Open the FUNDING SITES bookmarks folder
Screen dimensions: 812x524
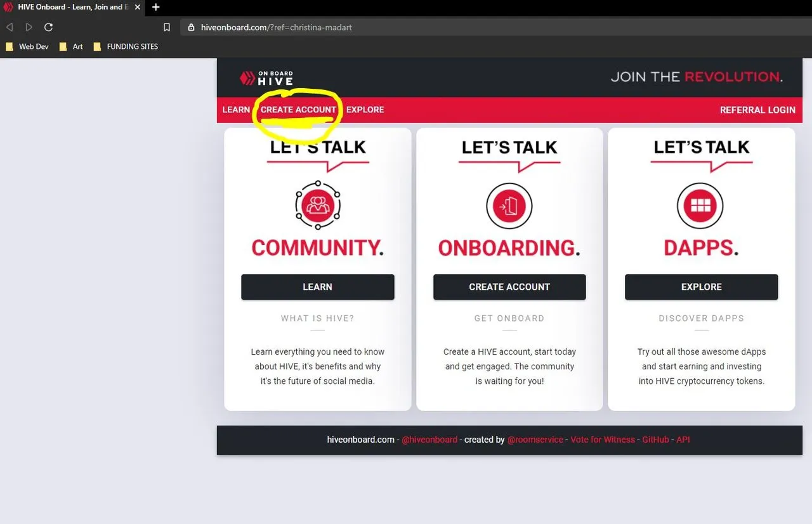pos(126,46)
